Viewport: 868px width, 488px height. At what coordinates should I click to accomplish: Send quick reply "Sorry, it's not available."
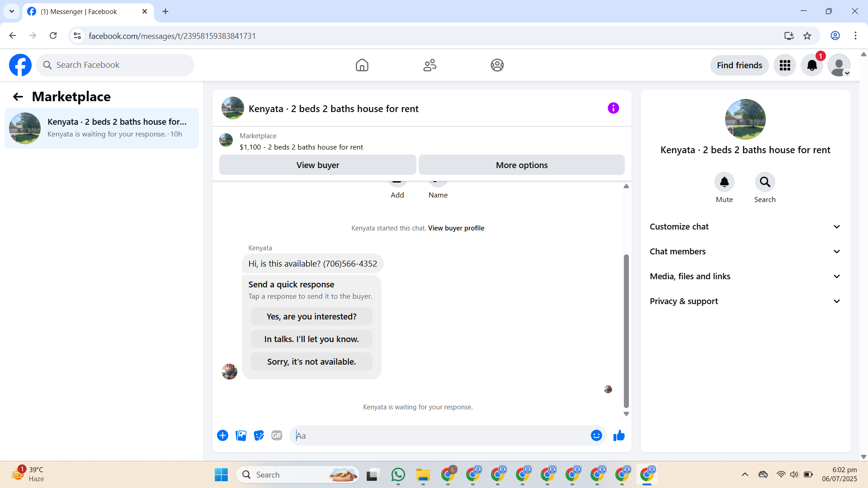click(311, 362)
